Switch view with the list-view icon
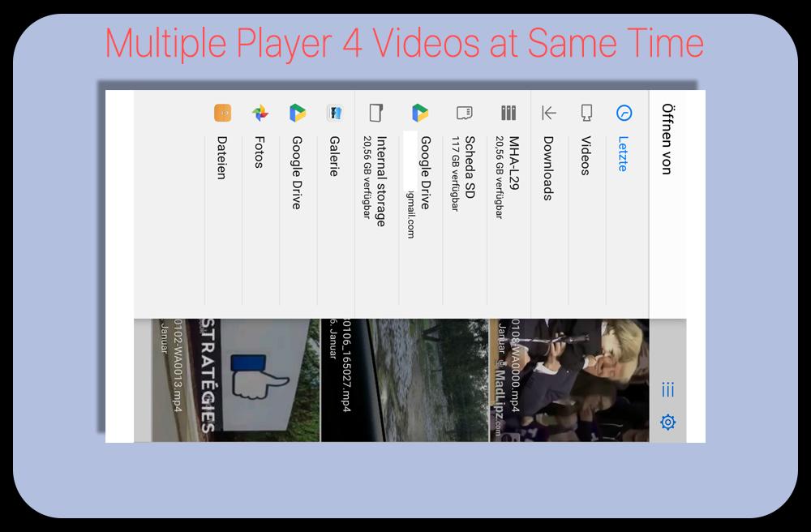The height and width of the screenshot is (532, 811). (667, 390)
